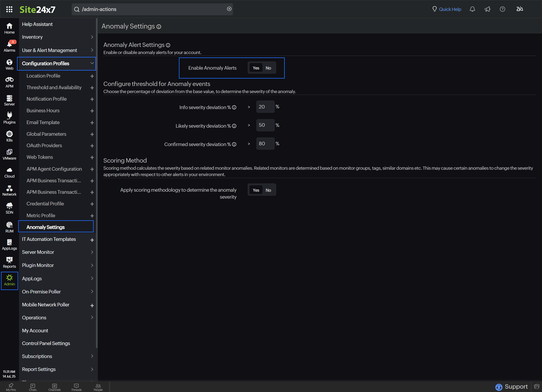
Task: Click the notifications bell in header
Action: 472,9
